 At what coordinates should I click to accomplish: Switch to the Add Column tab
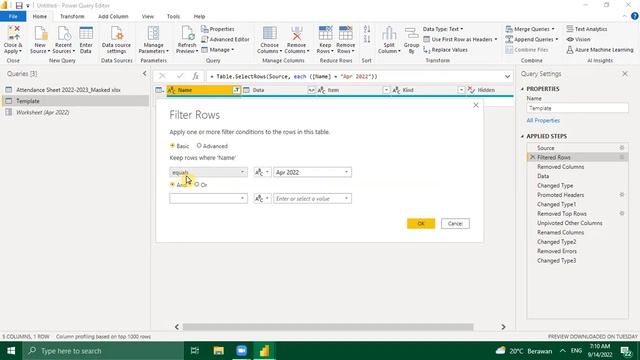pos(113,16)
